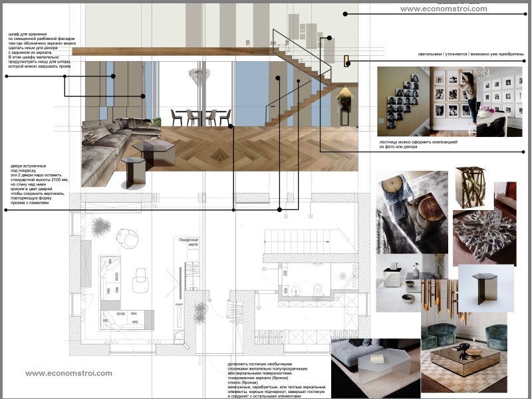Image resolution: width=532 pixels, height=399 pixels.
Task: Select the branch-filled cube stool image
Action: (470, 188)
